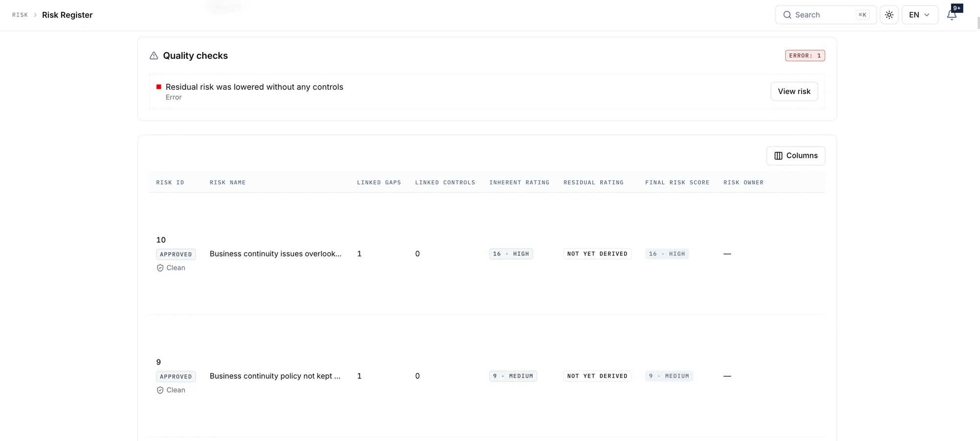Open the EN language dropdown

(920, 15)
